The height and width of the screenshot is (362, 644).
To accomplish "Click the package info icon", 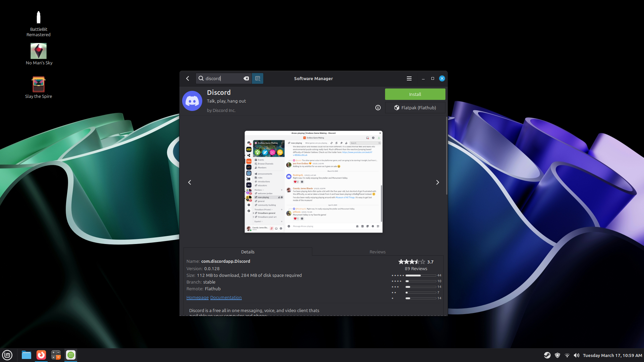I will click(x=378, y=108).
